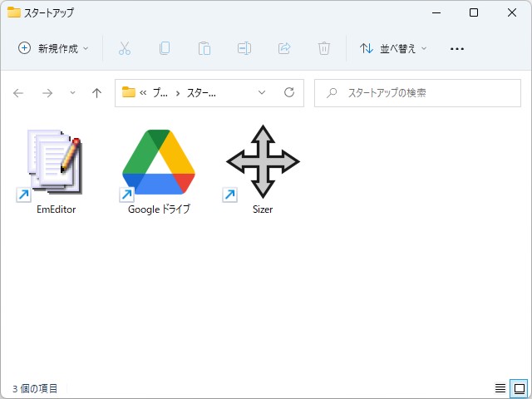Expand chevron between breadcrumb segments
This screenshot has width=532, height=399.
pos(177,93)
